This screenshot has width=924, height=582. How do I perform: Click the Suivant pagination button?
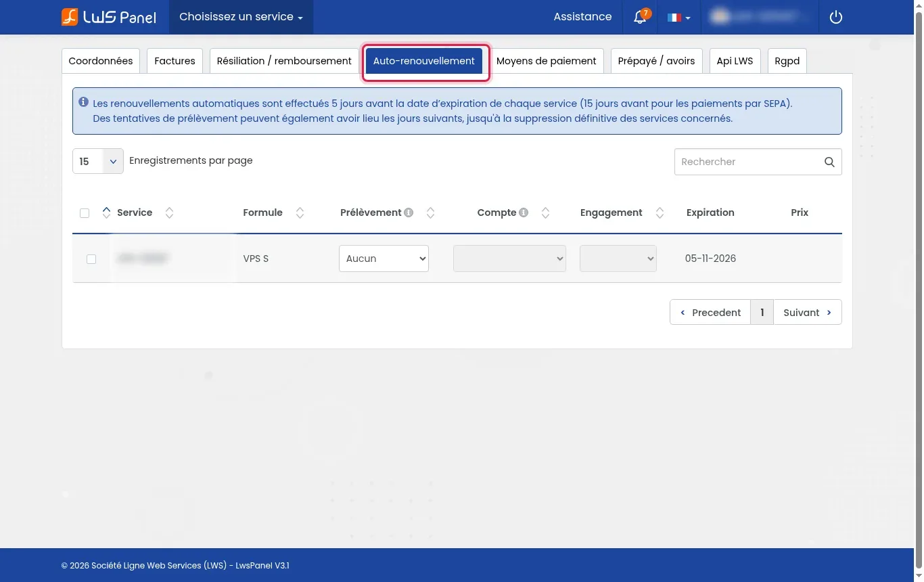click(808, 312)
